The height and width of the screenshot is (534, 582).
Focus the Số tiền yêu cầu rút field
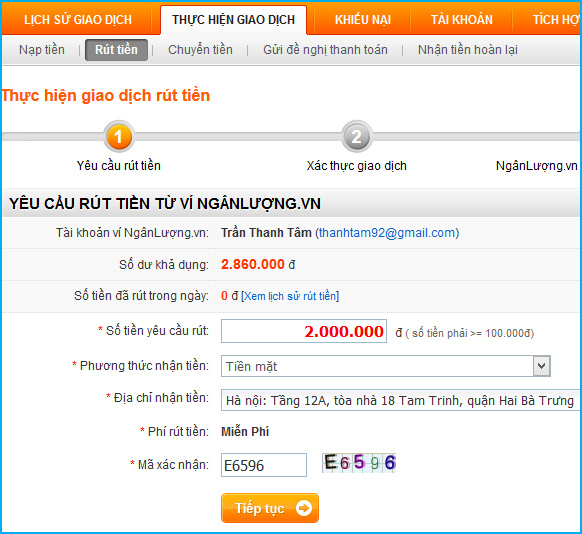(x=304, y=331)
